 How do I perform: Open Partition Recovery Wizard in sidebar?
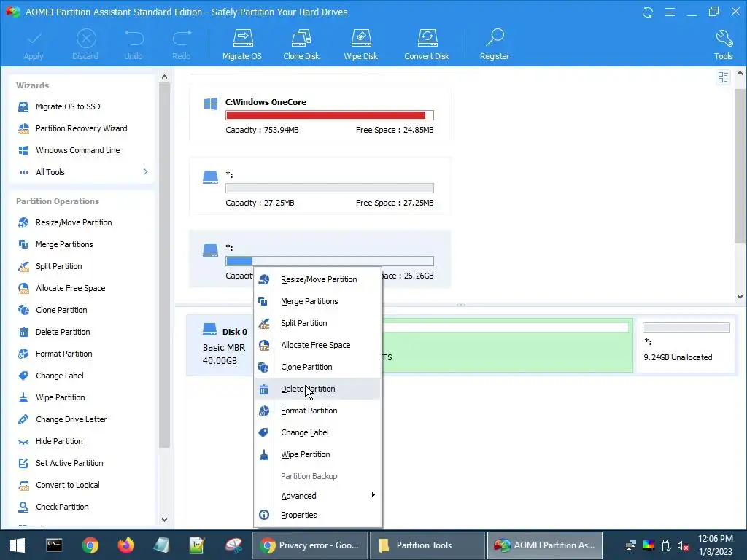click(x=81, y=128)
